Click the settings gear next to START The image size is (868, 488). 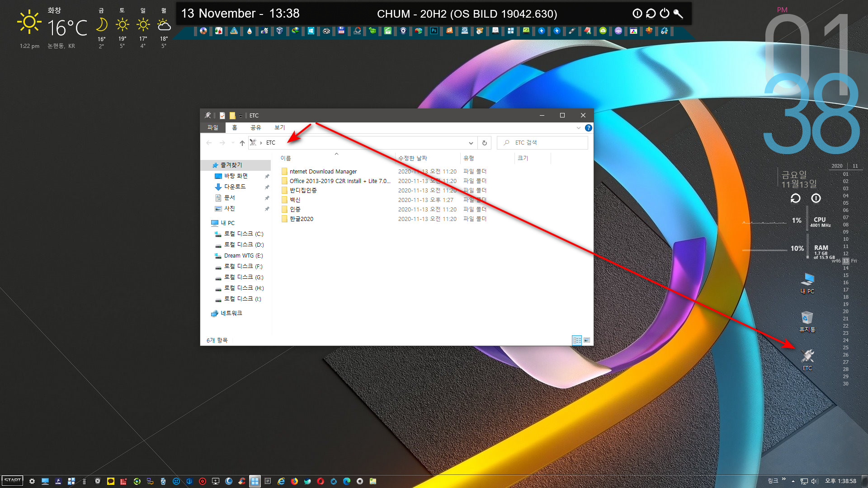(32, 481)
